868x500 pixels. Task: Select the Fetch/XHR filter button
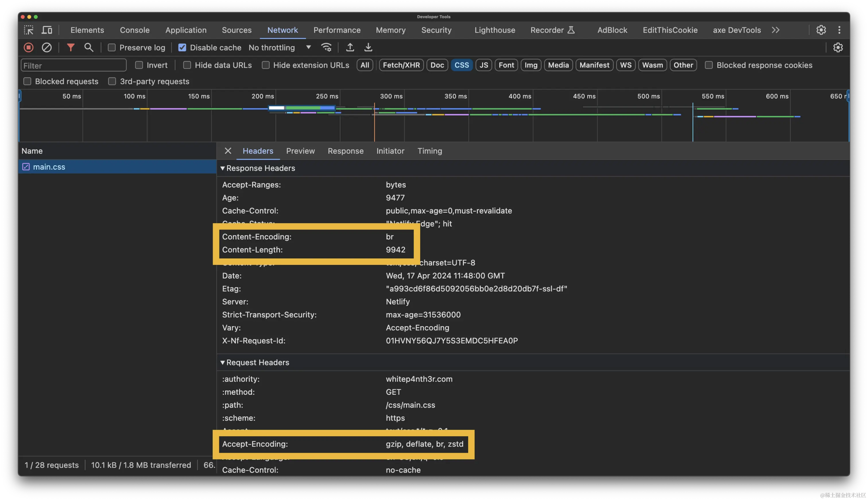pyautogui.click(x=401, y=65)
